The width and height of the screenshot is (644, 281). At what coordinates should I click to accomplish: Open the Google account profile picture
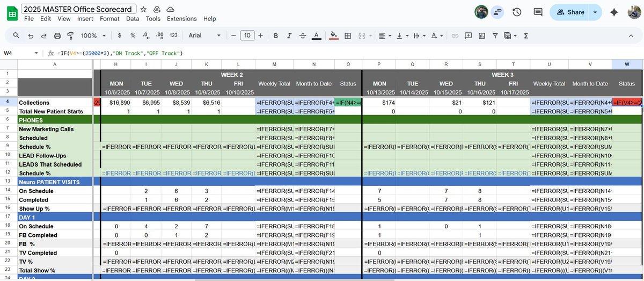pyautogui.click(x=634, y=12)
